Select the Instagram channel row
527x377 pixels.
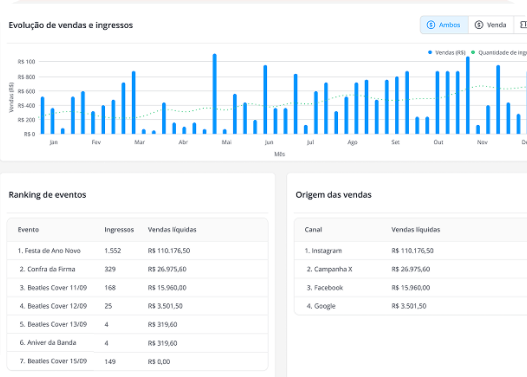tap(411, 251)
